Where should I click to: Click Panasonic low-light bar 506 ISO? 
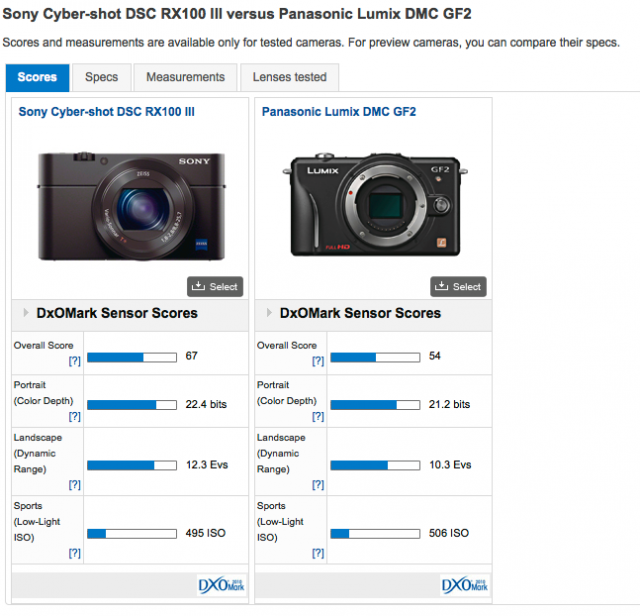click(375, 534)
